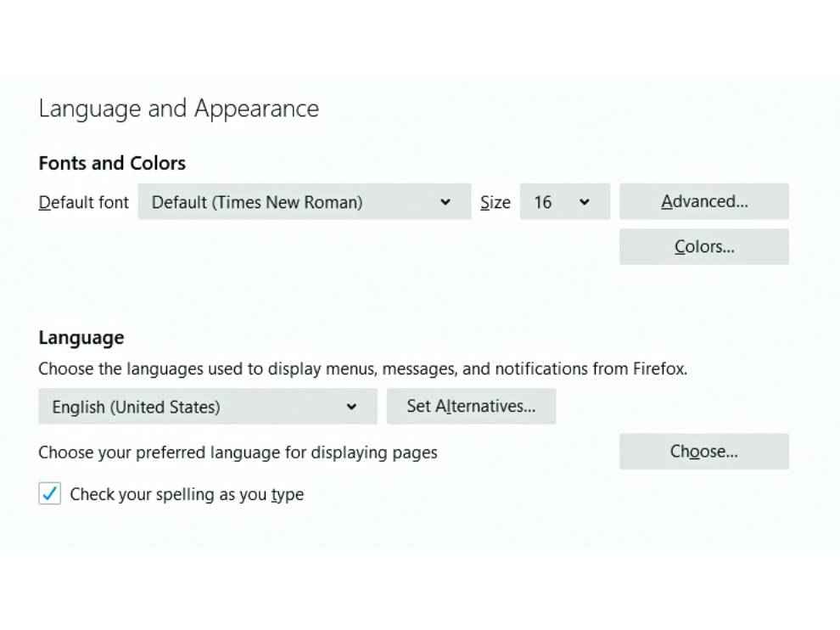Viewport: 840px width, 630px height.
Task: Toggle Check your spelling as you type
Action: pyautogui.click(x=50, y=494)
